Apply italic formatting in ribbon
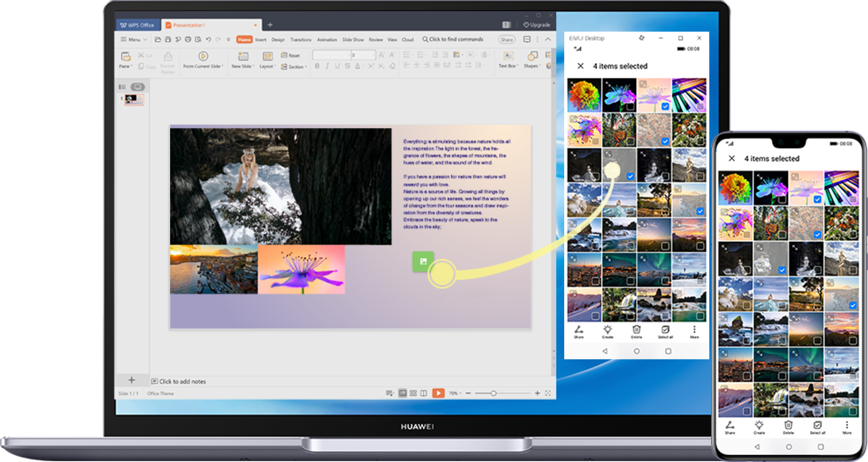 click(327, 66)
